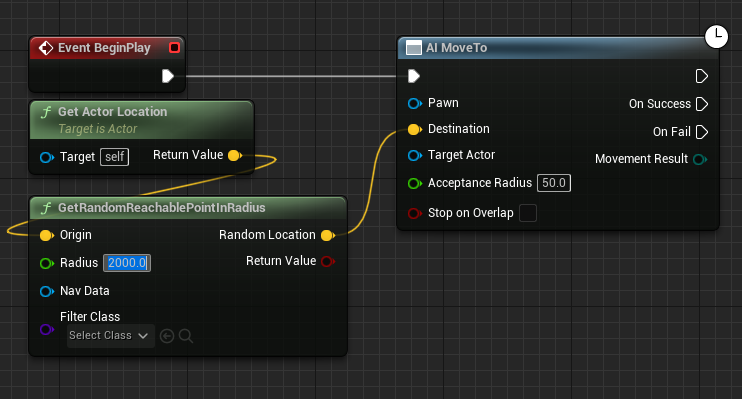Image resolution: width=742 pixels, height=399 pixels.
Task: Click the Target is Actor subtitle
Action: pos(97,129)
